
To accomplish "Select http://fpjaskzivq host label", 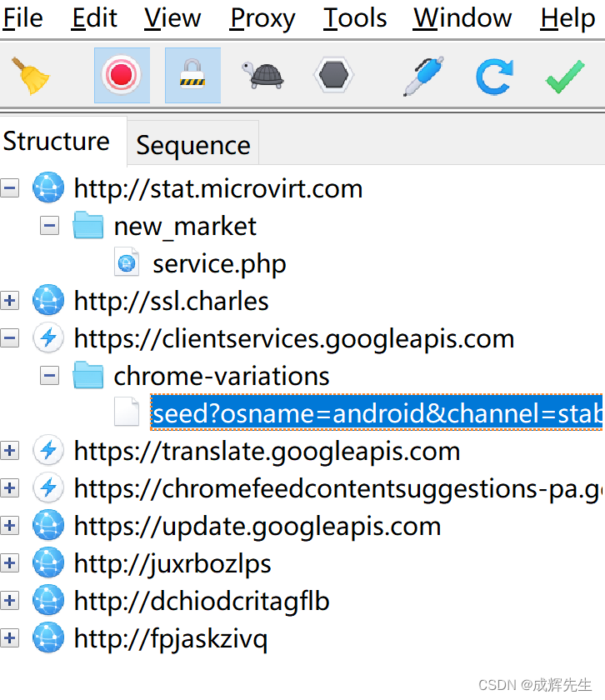I will coord(171,639).
